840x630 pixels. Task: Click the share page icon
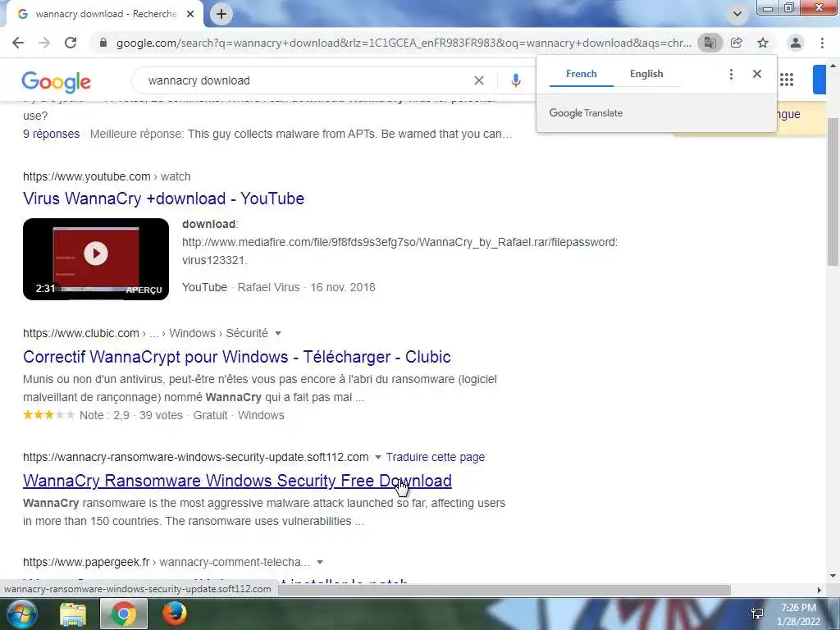coord(737,43)
